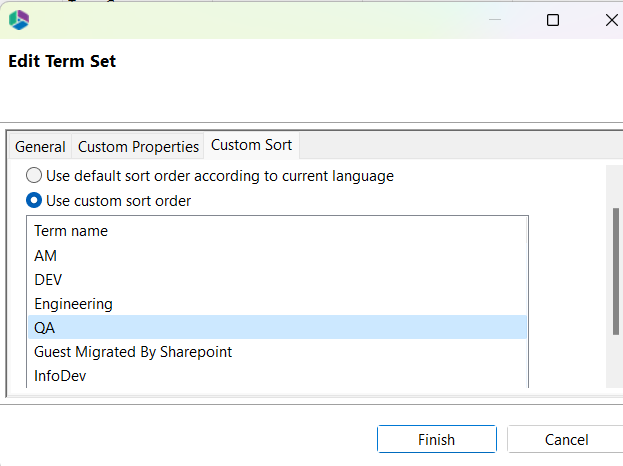The image size is (623, 466).
Task: Select the Engineering term
Action: [x=73, y=304]
